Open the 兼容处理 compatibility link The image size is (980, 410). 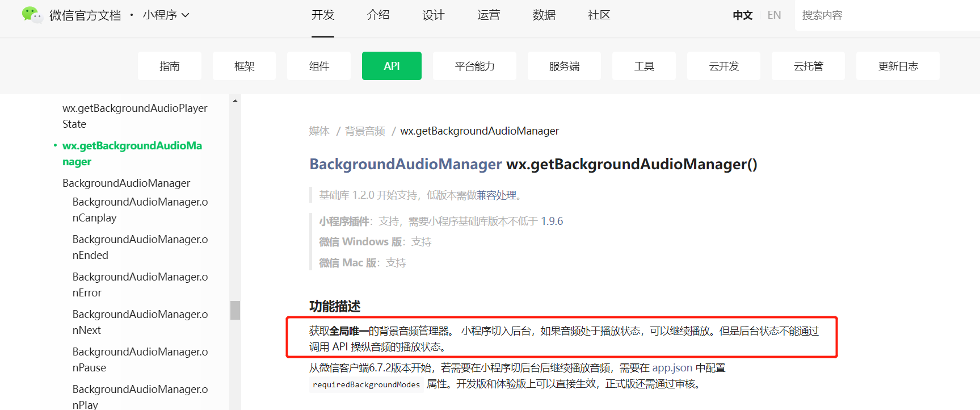497,195
